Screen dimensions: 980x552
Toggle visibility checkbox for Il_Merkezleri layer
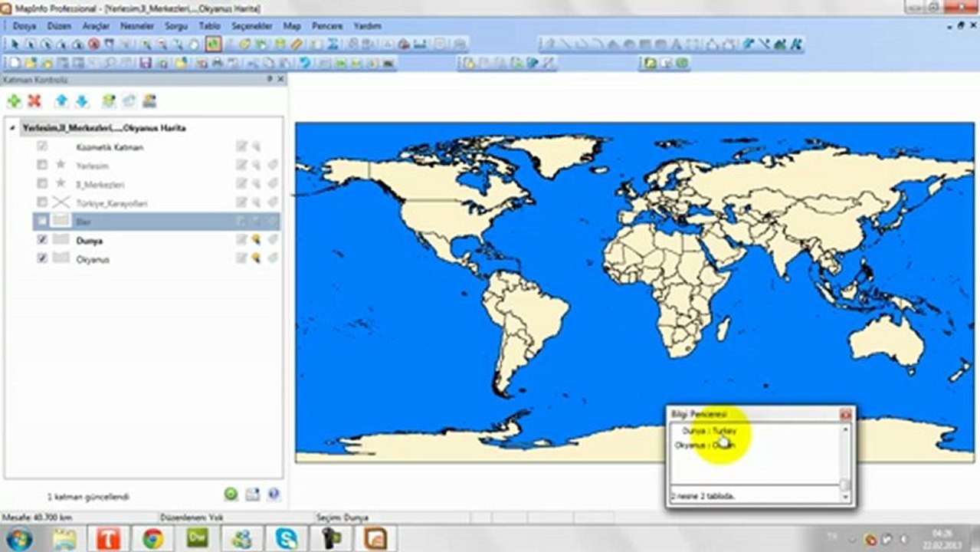pos(42,183)
